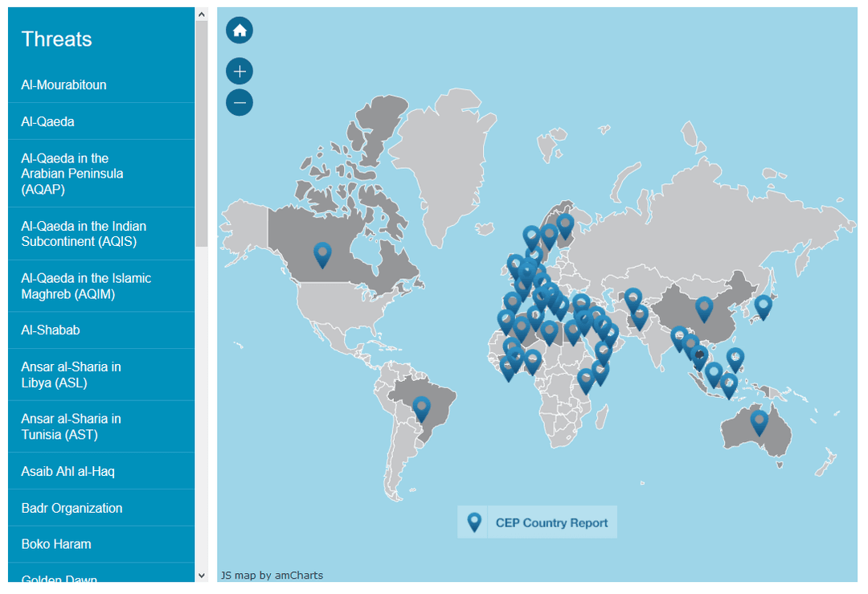Select the map pin on Australia
Viewport: 868px width, 594px height.
[759, 420]
